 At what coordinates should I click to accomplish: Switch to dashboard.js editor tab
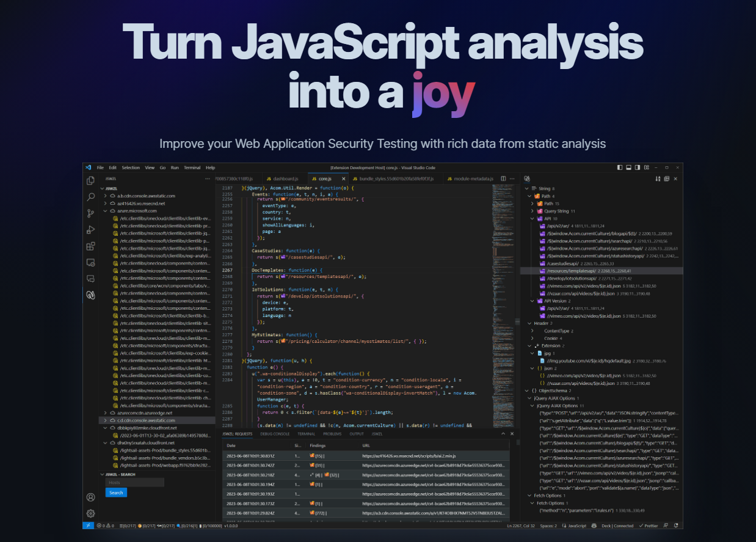(x=284, y=178)
